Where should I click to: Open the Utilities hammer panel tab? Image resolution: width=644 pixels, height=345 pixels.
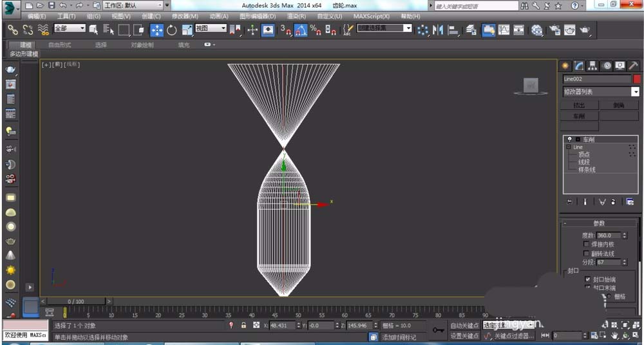[633, 65]
